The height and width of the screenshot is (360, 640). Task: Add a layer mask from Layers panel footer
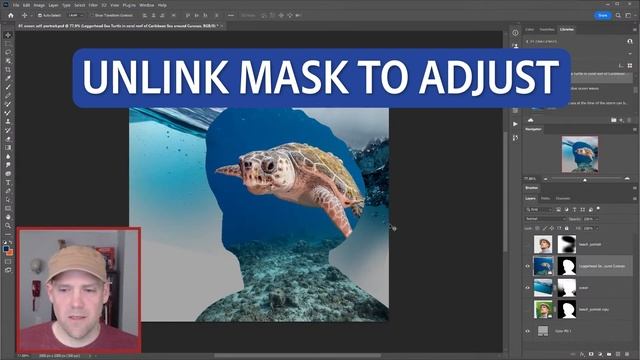(x=591, y=354)
